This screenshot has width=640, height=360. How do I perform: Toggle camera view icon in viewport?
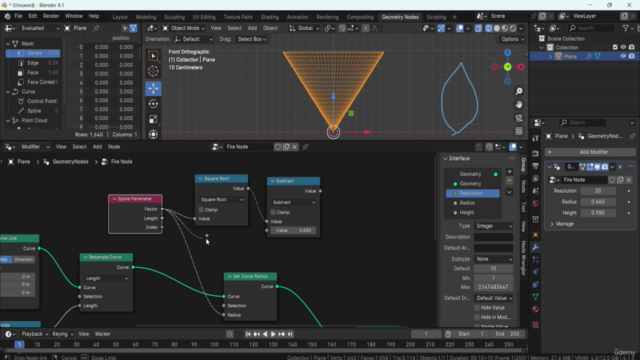coord(519,118)
